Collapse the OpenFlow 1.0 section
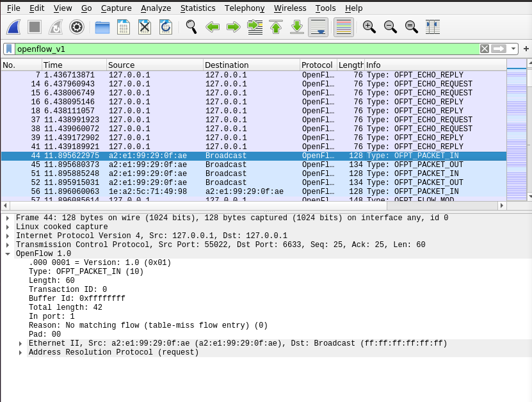 [x=8, y=253]
